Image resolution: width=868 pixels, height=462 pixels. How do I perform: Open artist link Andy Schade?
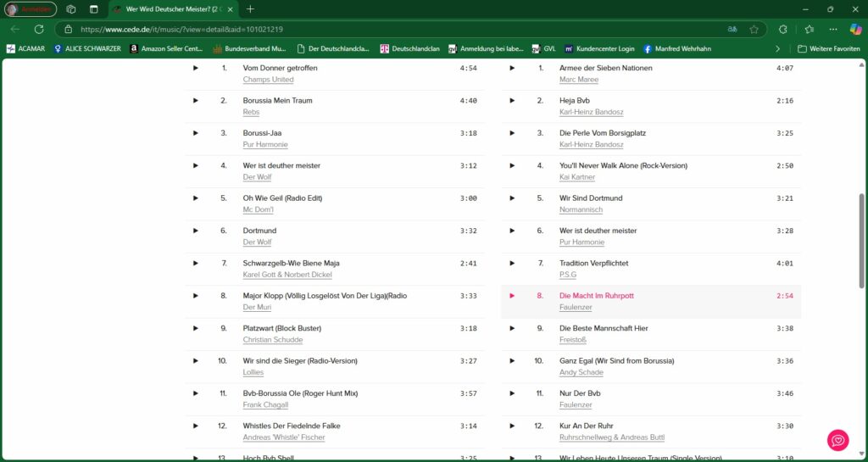581,372
